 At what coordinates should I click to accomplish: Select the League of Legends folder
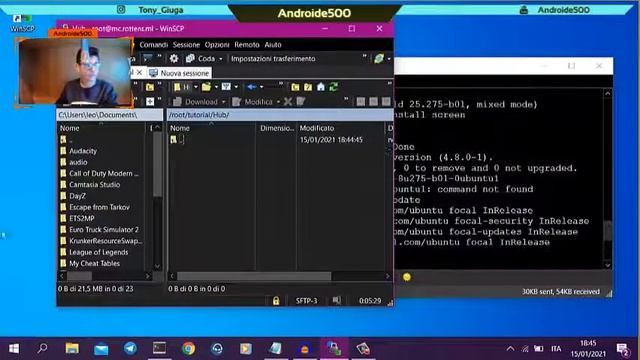click(x=98, y=252)
